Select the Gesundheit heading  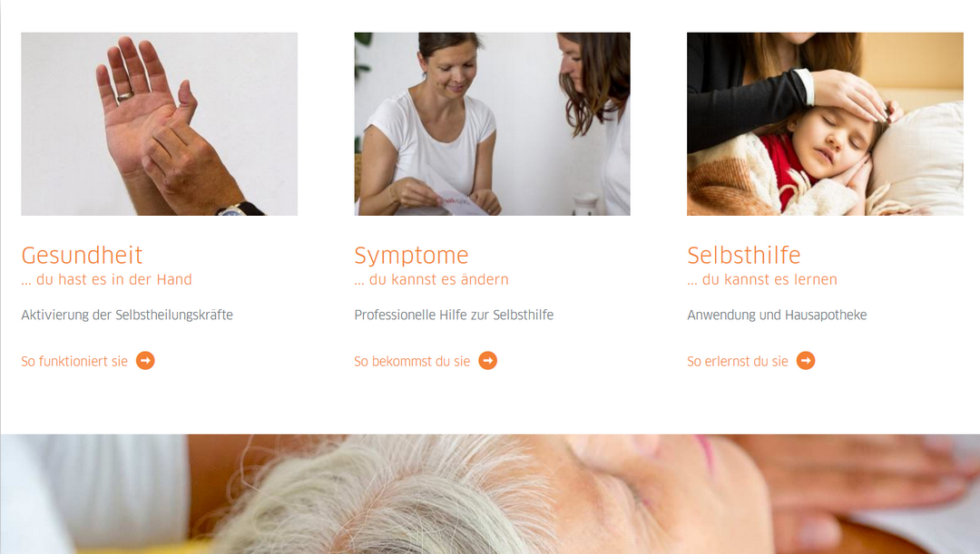tap(82, 255)
